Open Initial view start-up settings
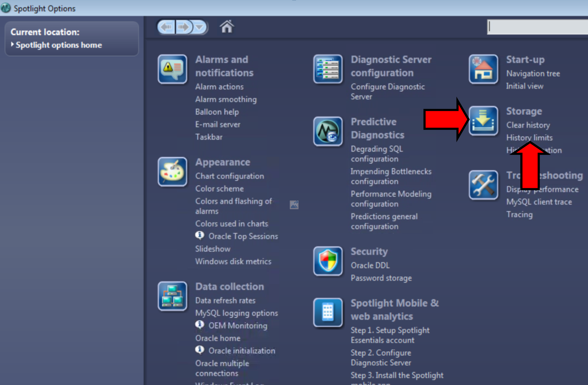This screenshot has width=588, height=385. coord(525,86)
